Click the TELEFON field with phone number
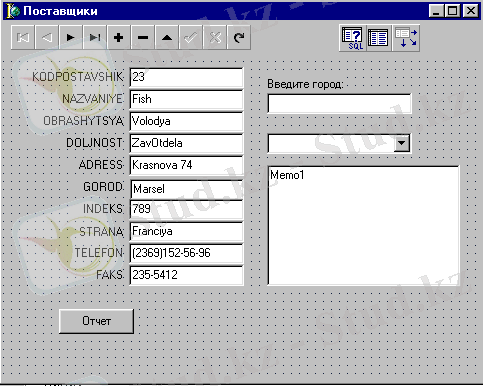483x386 pixels. click(x=186, y=253)
